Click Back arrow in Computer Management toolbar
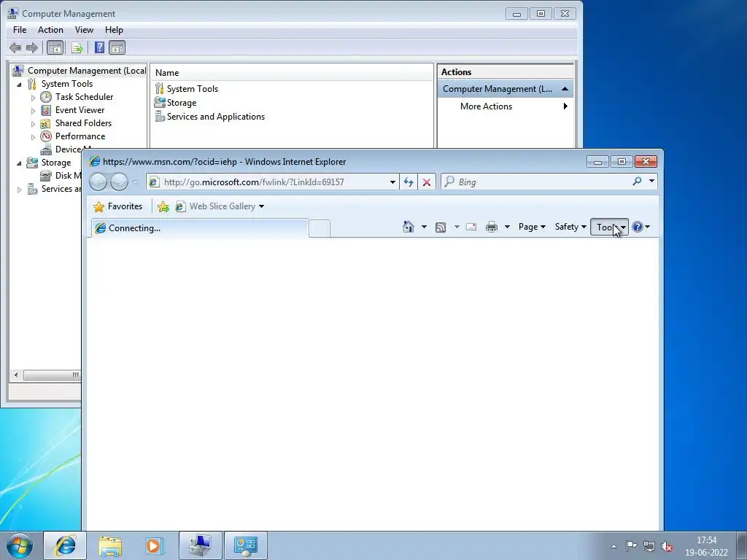Viewport: 747px width, 560px height. (15, 47)
